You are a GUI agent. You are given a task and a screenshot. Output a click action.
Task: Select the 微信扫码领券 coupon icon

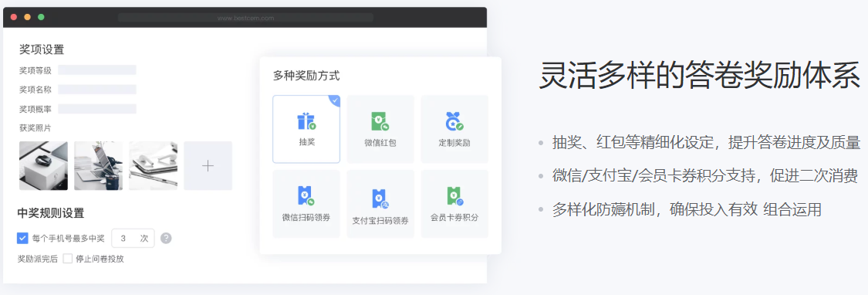(x=306, y=195)
